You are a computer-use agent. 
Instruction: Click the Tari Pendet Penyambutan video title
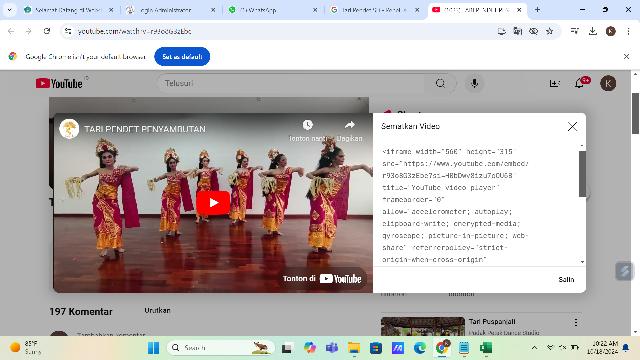tap(145, 129)
